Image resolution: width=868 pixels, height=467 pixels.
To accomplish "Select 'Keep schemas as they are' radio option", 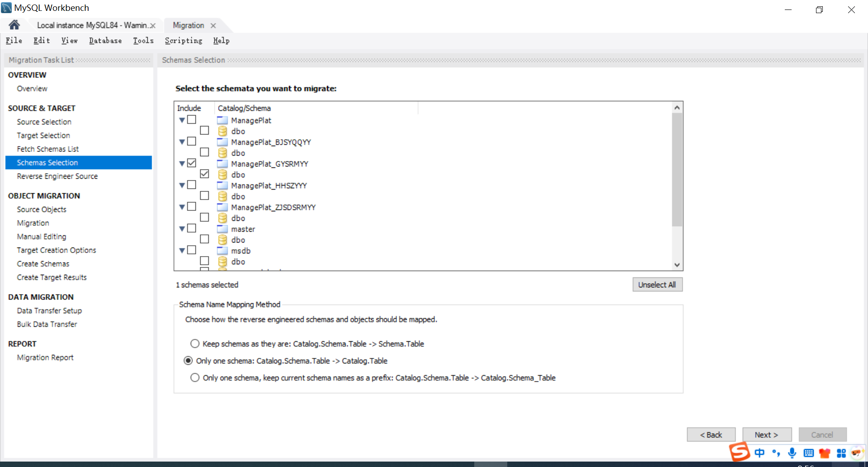I will pos(195,343).
